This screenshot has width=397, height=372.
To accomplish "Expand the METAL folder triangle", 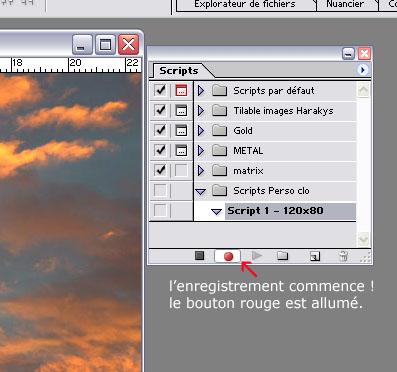I will (201, 151).
